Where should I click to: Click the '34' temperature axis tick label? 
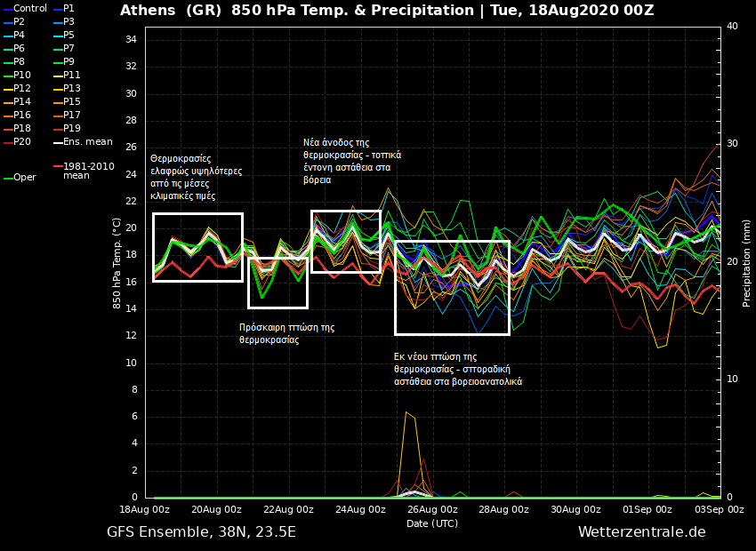[x=131, y=39]
